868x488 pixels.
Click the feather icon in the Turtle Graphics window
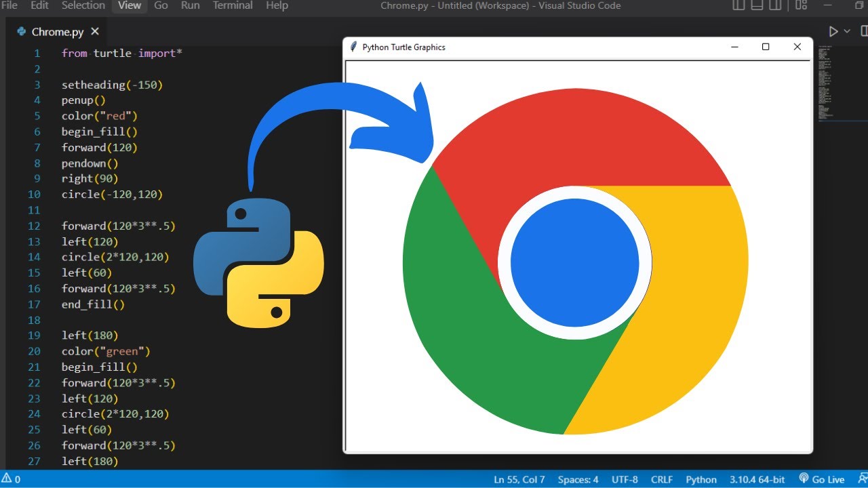(353, 47)
